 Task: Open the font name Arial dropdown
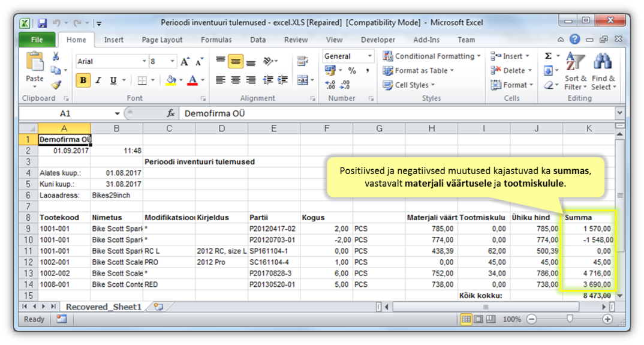click(144, 61)
